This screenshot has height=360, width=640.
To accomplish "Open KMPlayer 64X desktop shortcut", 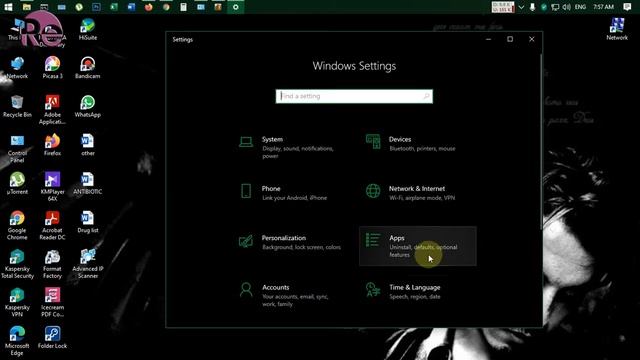I will point(53,187).
